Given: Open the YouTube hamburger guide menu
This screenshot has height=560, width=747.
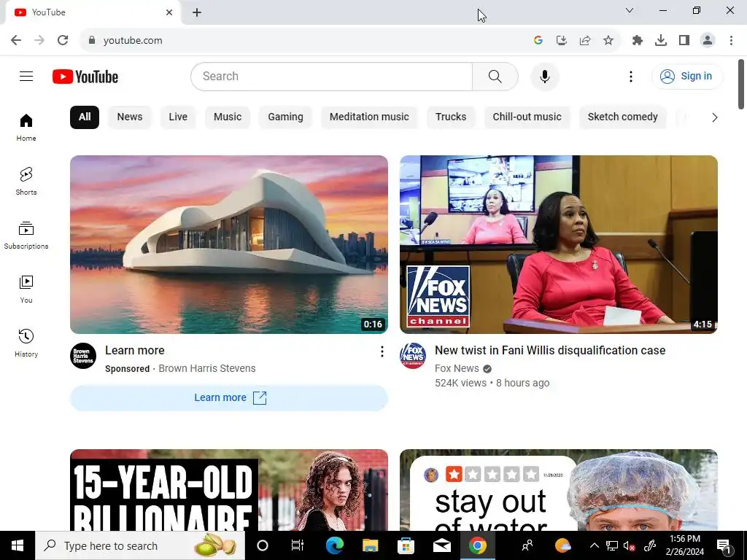Looking at the screenshot, I should (x=26, y=76).
